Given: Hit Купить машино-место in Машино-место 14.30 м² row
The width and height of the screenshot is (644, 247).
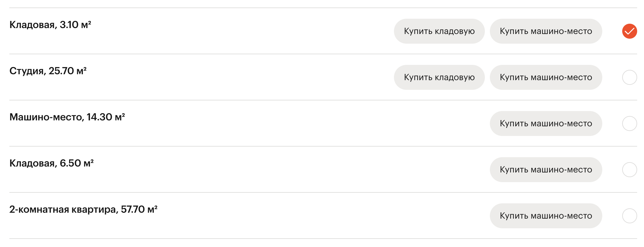Looking at the screenshot, I should pyautogui.click(x=546, y=123).
